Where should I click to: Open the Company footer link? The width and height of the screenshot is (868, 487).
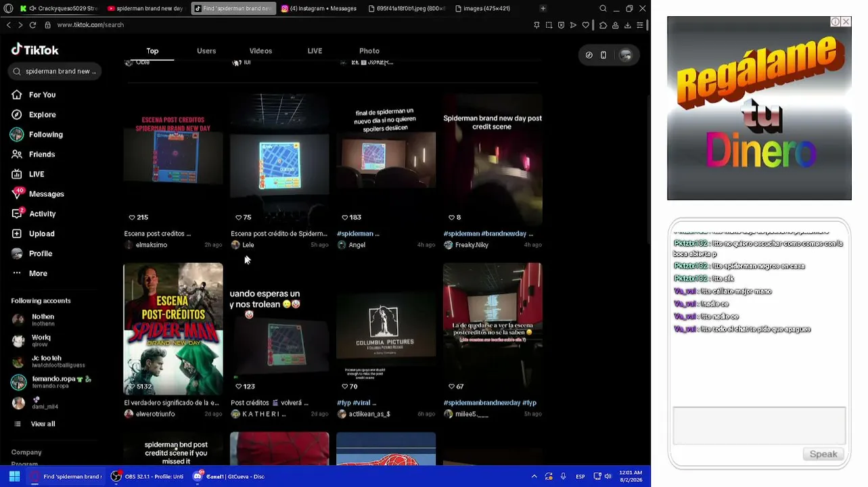tap(26, 453)
